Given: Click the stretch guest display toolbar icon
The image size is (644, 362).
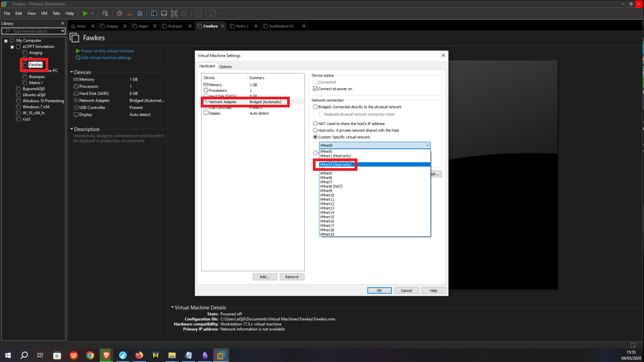Looking at the screenshot, I should click(x=213, y=13).
